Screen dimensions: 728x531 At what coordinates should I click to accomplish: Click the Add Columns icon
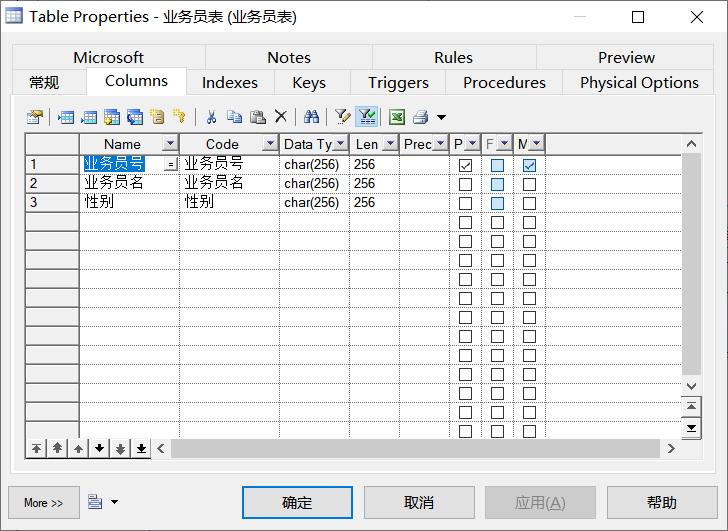coord(112,117)
